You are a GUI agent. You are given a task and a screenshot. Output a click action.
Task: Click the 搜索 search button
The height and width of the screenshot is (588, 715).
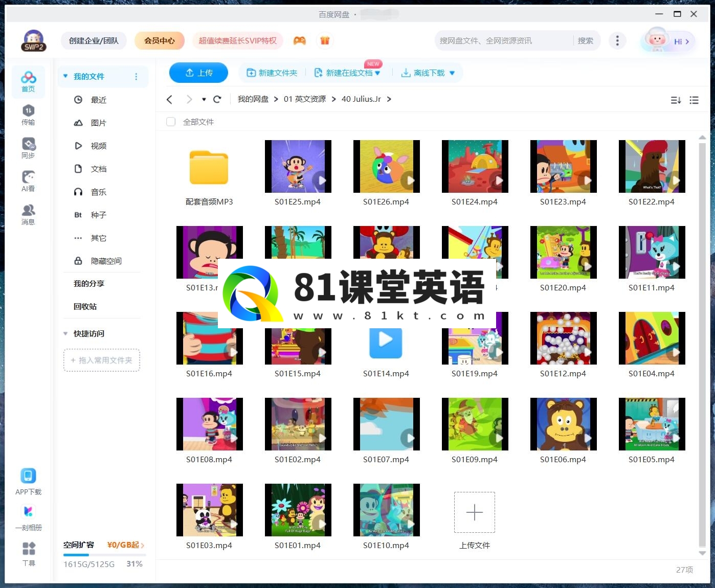[x=586, y=40]
